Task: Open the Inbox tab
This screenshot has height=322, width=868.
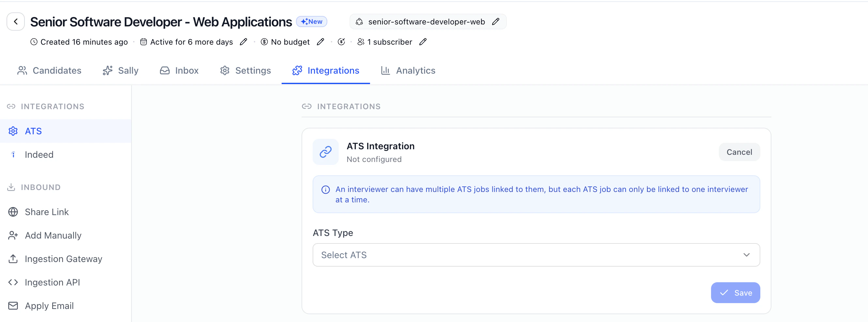Action: tap(179, 70)
